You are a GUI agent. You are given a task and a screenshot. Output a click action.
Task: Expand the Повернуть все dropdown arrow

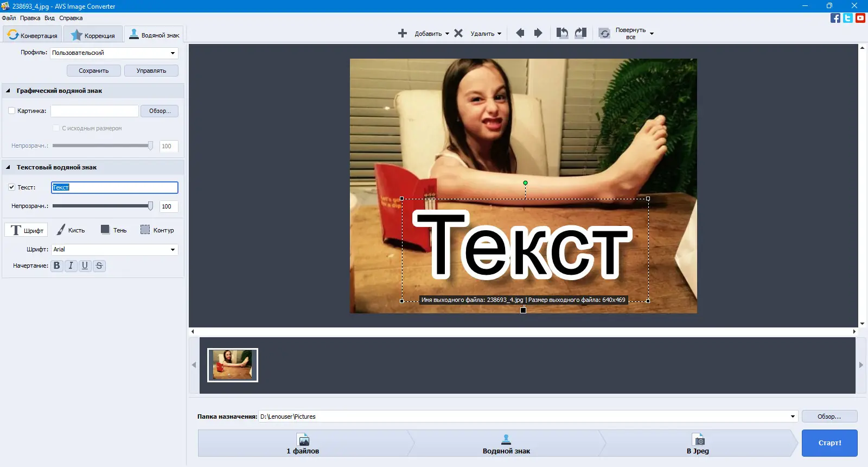tap(652, 34)
